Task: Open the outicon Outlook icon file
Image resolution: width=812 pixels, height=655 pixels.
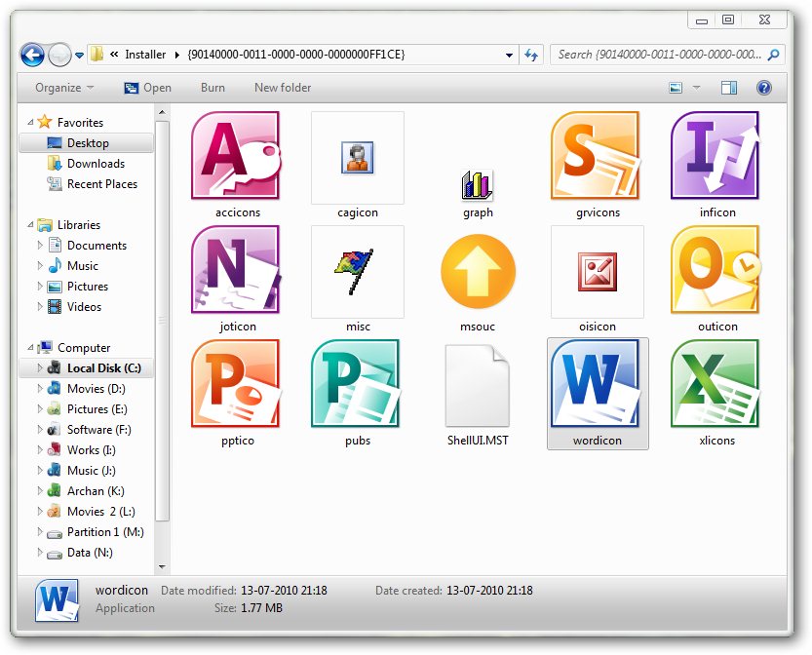Action: pos(716,272)
